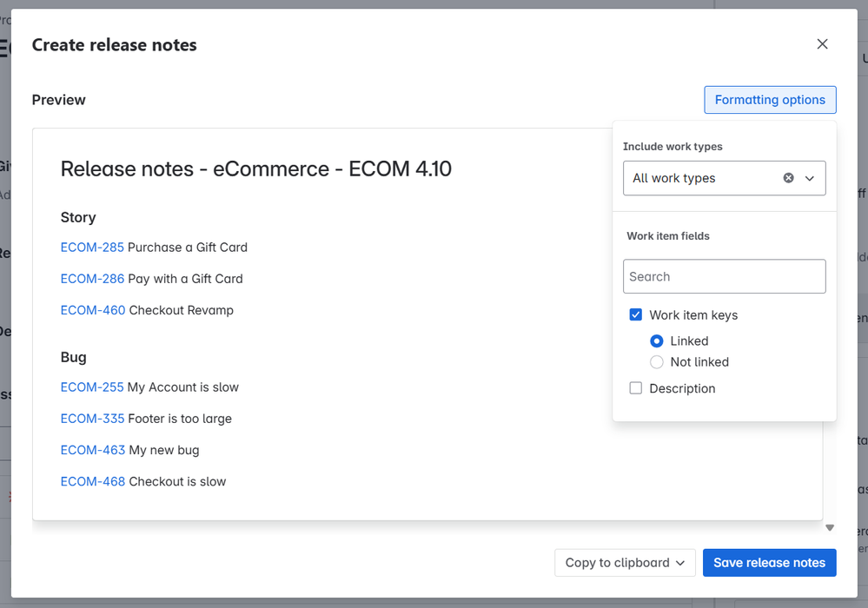Image resolution: width=868 pixels, height=608 pixels.
Task: Open the ECOM-286 work item link
Action: [x=92, y=279]
